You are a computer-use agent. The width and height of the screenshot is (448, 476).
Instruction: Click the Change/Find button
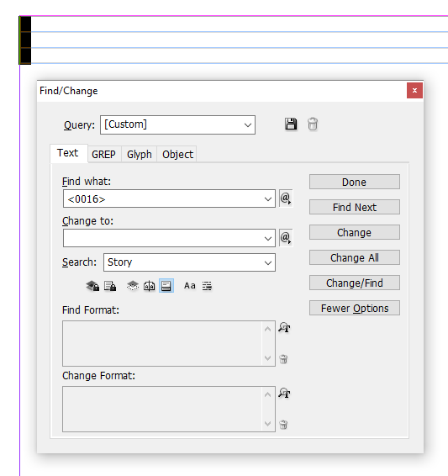[x=355, y=283]
